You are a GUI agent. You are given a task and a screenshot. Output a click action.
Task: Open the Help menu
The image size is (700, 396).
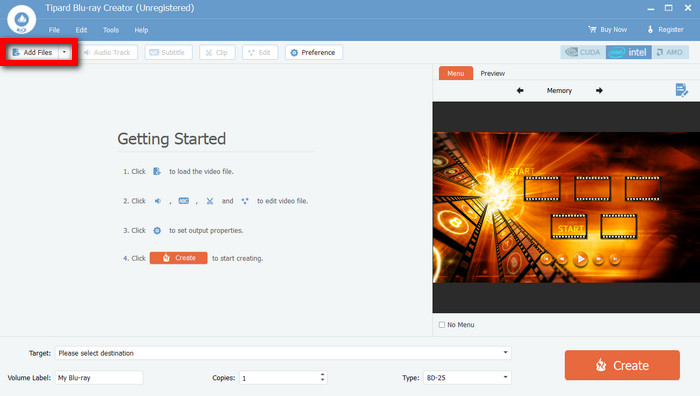click(x=141, y=30)
